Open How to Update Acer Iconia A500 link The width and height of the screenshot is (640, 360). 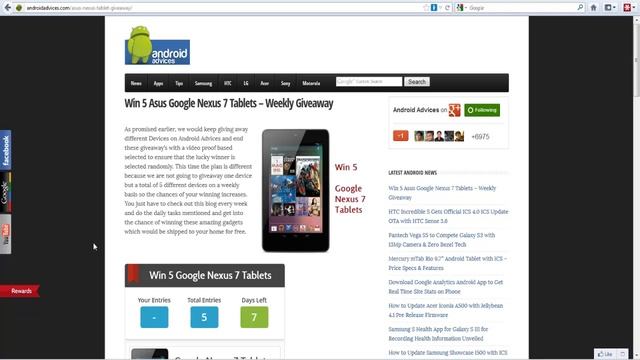pyautogui.click(x=445, y=310)
